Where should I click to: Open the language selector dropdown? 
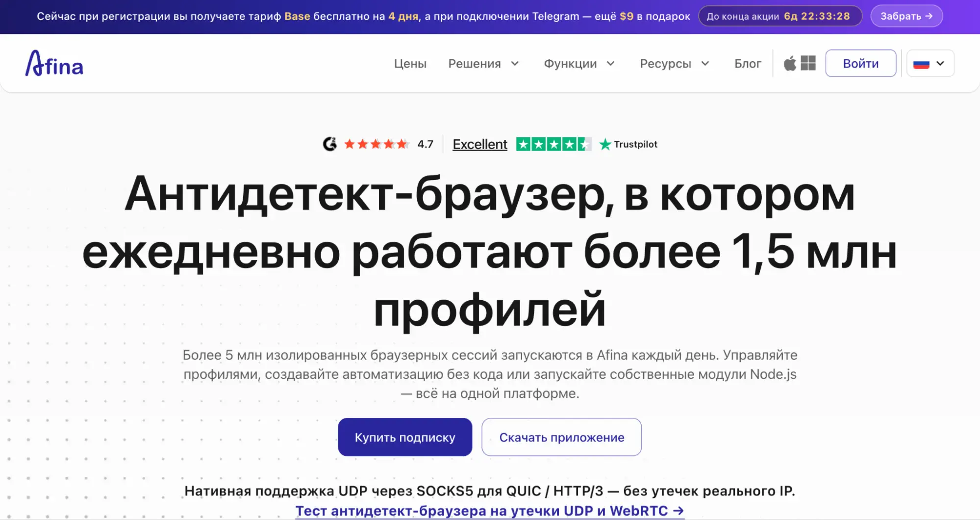tap(930, 63)
